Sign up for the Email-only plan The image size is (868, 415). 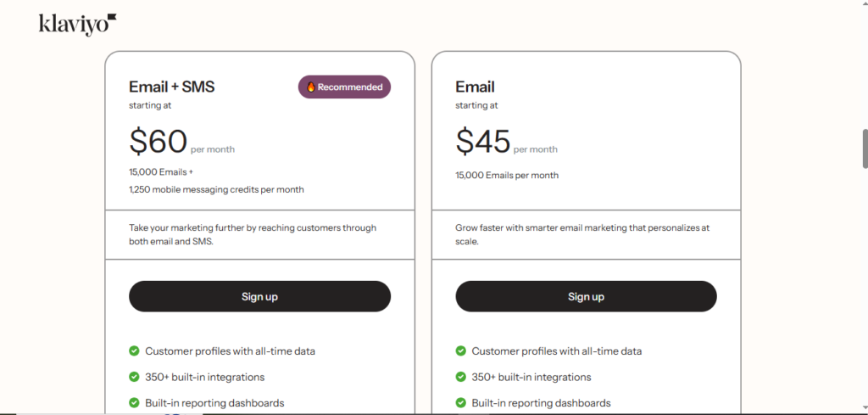pos(586,296)
